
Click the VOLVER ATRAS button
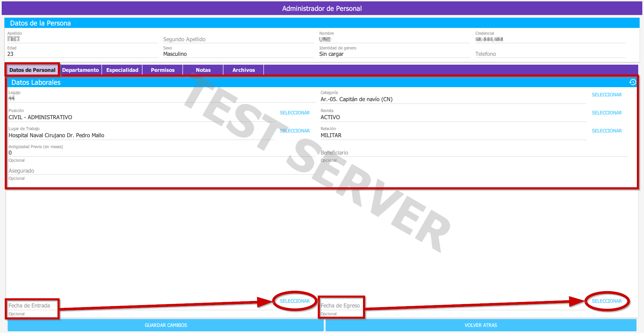pos(481,325)
